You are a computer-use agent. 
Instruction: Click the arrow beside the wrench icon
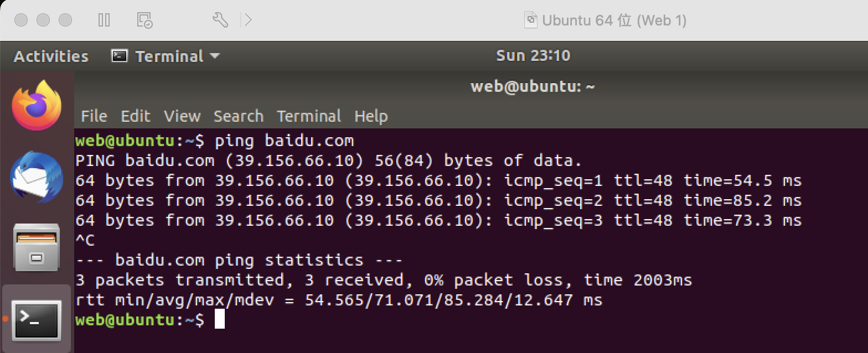tap(249, 20)
